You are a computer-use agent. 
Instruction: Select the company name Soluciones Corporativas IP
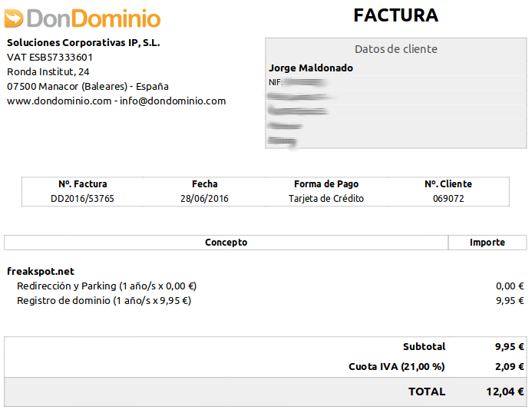83,43
